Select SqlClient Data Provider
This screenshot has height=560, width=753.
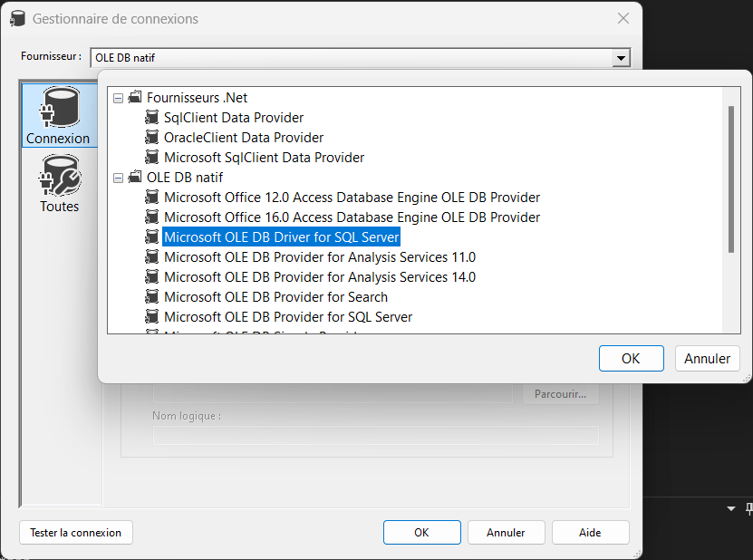[x=234, y=118]
